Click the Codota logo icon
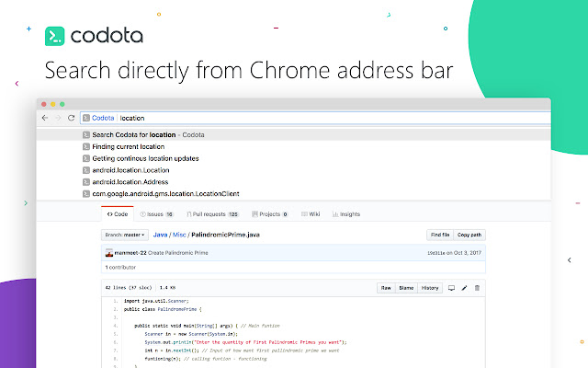The height and width of the screenshot is (368, 588). point(54,37)
